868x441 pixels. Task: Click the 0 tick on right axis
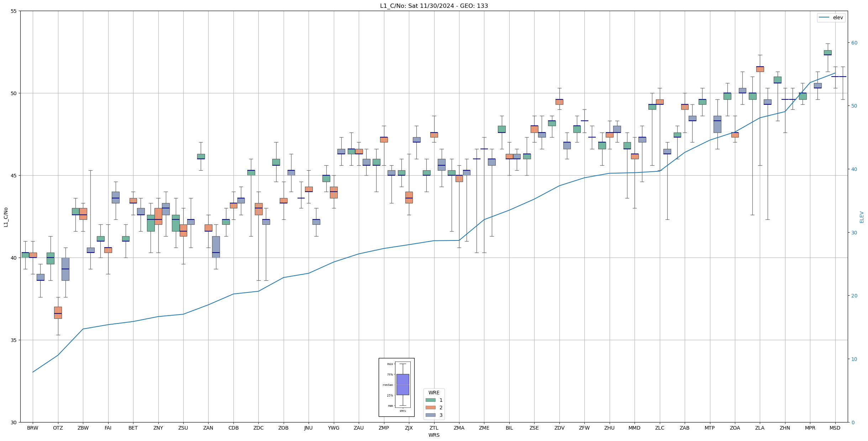pos(853,422)
